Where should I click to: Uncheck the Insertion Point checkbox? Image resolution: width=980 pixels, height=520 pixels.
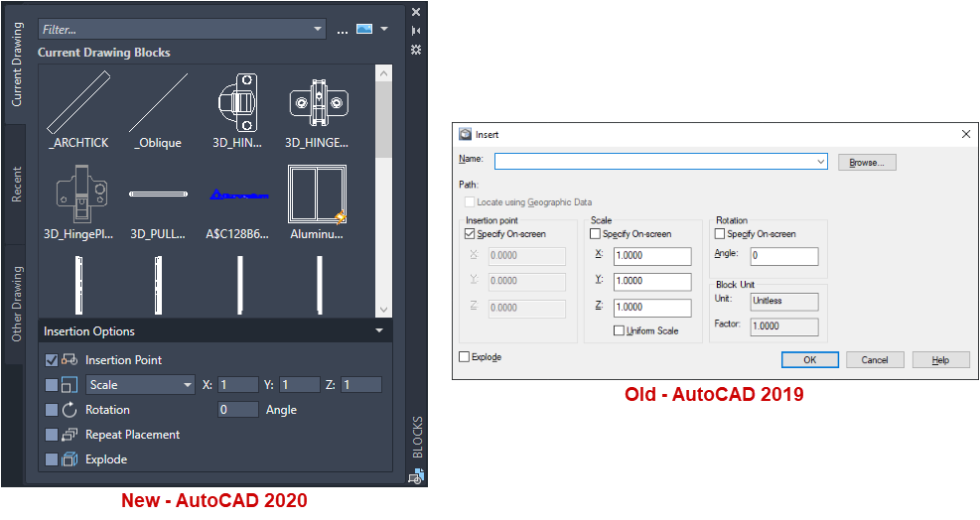point(52,360)
